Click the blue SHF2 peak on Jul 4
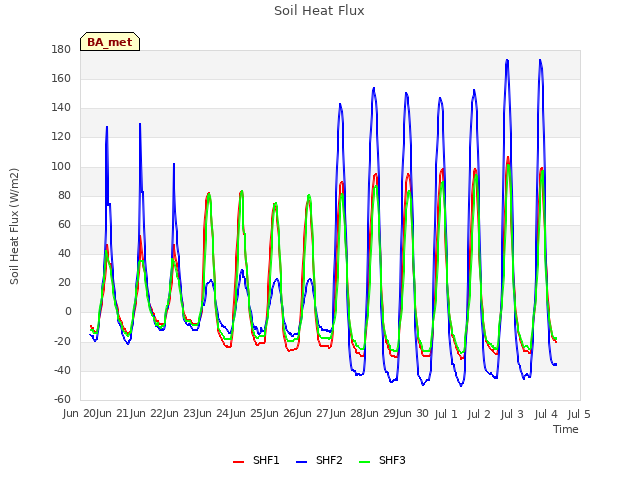The width and height of the screenshot is (640, 480). [540, 60]
